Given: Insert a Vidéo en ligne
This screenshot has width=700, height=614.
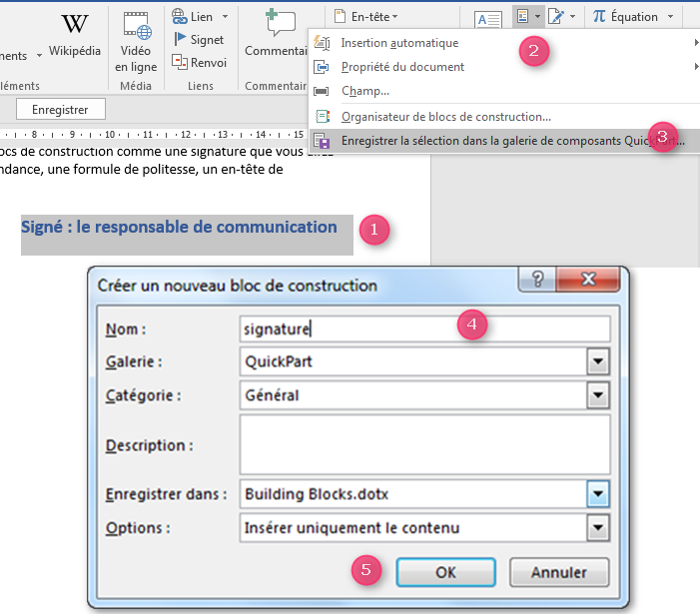Looking at the screenshot, I should (136, 42).
